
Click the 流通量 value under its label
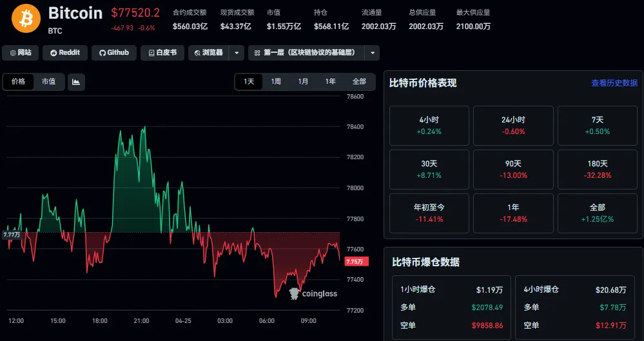378,26
